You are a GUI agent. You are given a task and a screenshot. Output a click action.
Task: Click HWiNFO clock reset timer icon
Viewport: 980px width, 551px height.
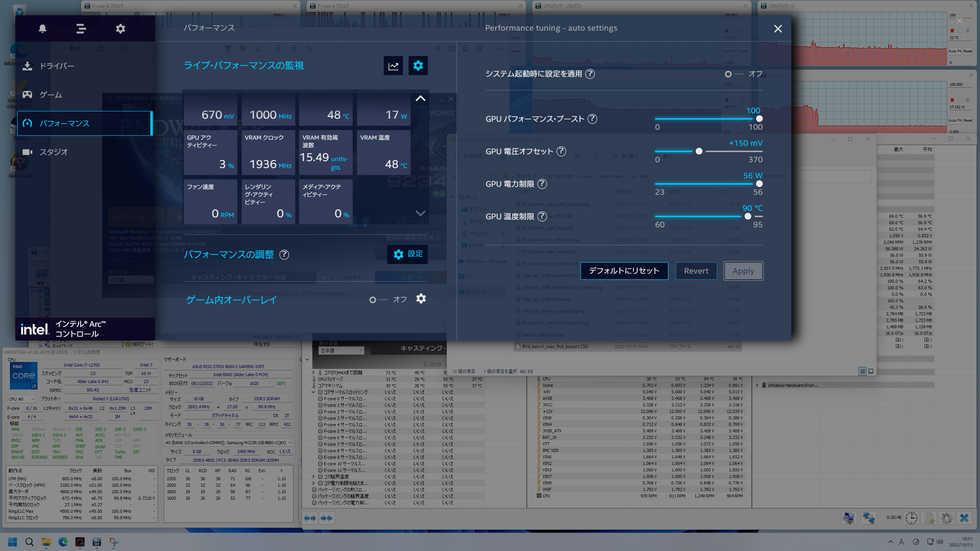tap(911, 518)
